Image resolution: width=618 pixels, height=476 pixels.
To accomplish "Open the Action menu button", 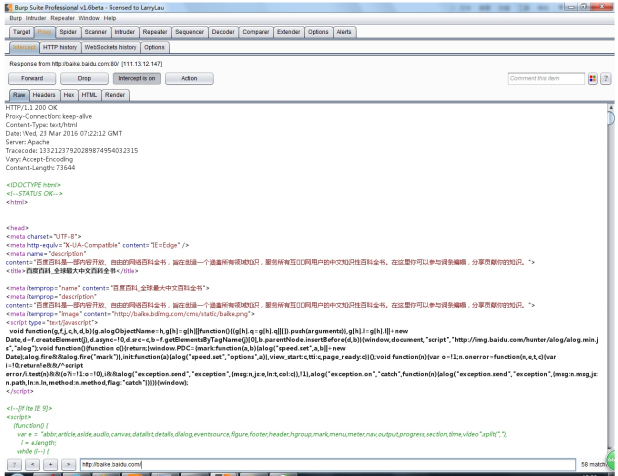I will click(x=189, y=78).
